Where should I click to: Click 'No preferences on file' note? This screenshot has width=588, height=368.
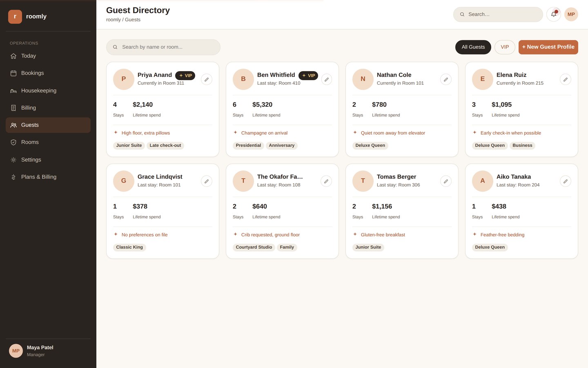[145, 235]
